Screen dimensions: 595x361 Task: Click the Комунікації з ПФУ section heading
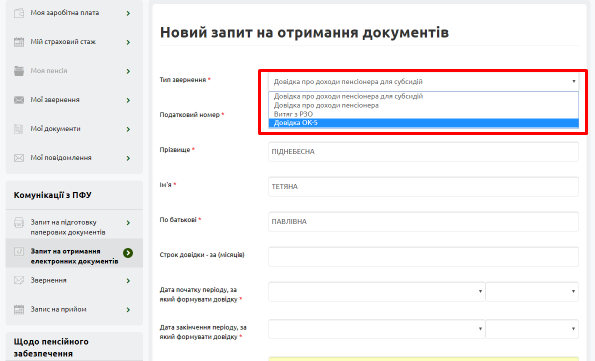(x=52, y=195)
